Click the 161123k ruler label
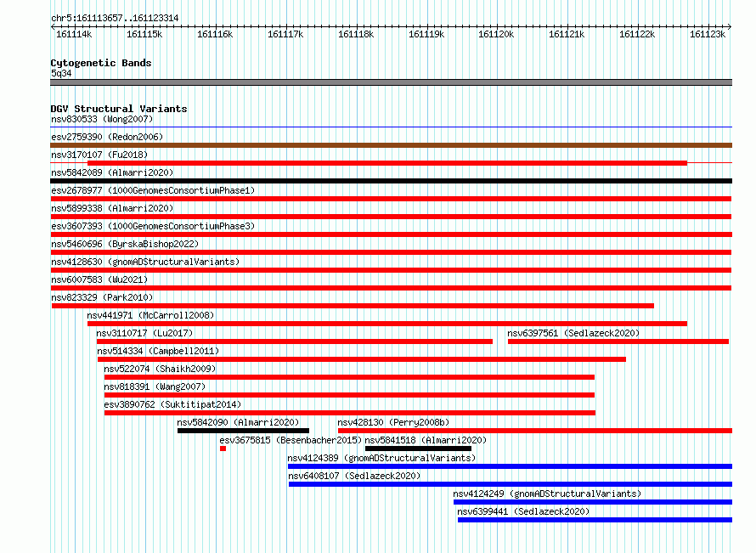Image resolution: width=756 pixels, height=553 pixels. click(708, 34)
